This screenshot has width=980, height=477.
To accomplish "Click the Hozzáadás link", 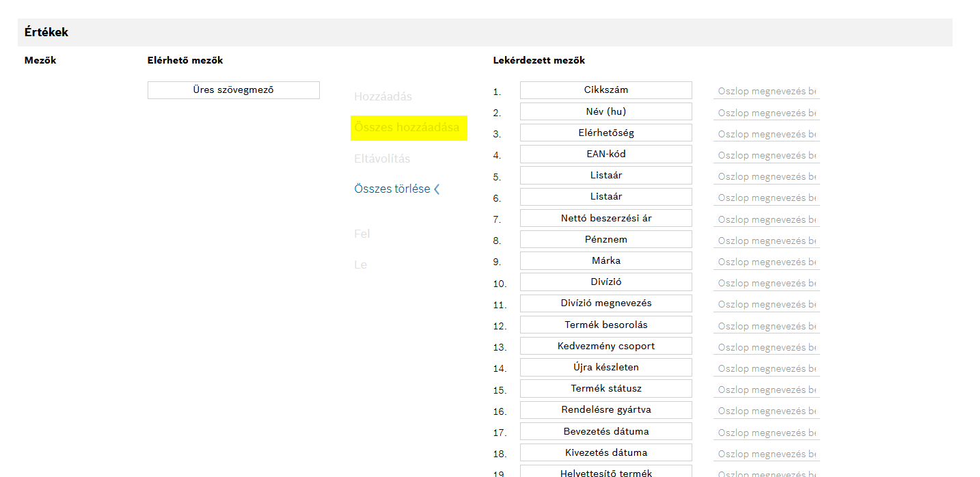I will 383,97.
